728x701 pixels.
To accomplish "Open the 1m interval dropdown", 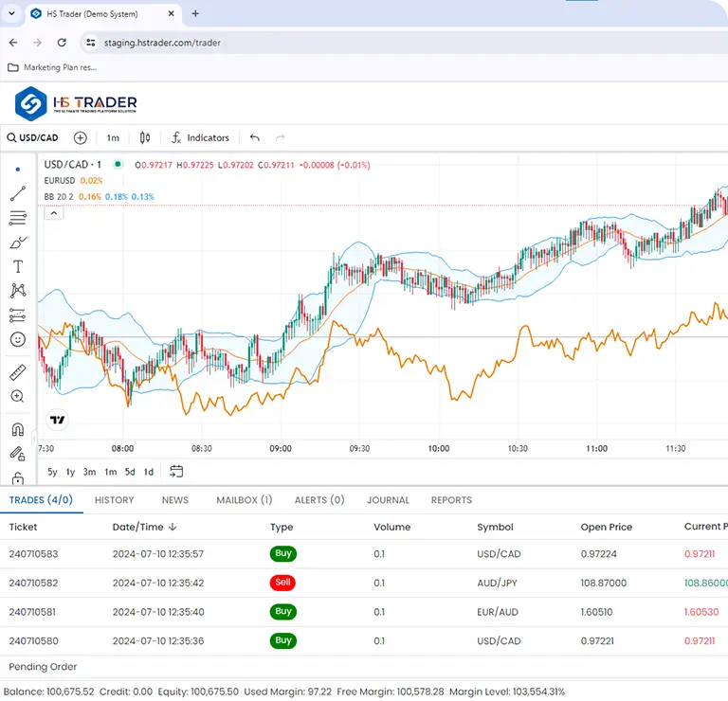I will click(113, 138).
